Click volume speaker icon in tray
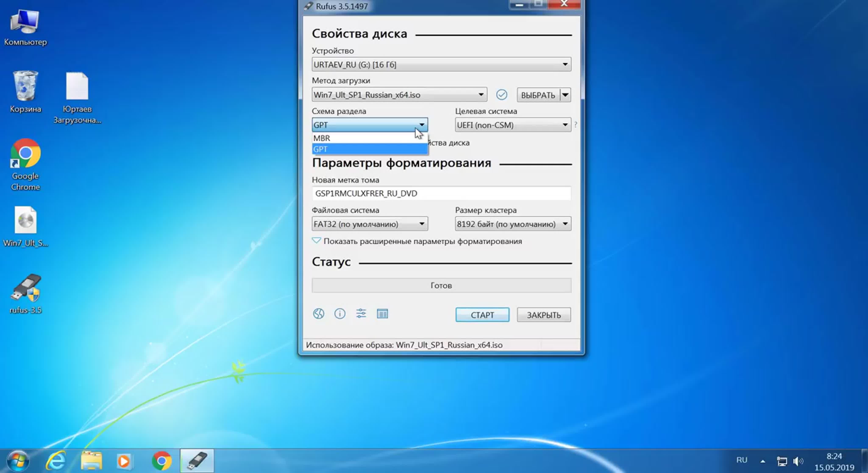Image resolution: width=868 pixels, height=473 pixels. (x=798, y=461)
